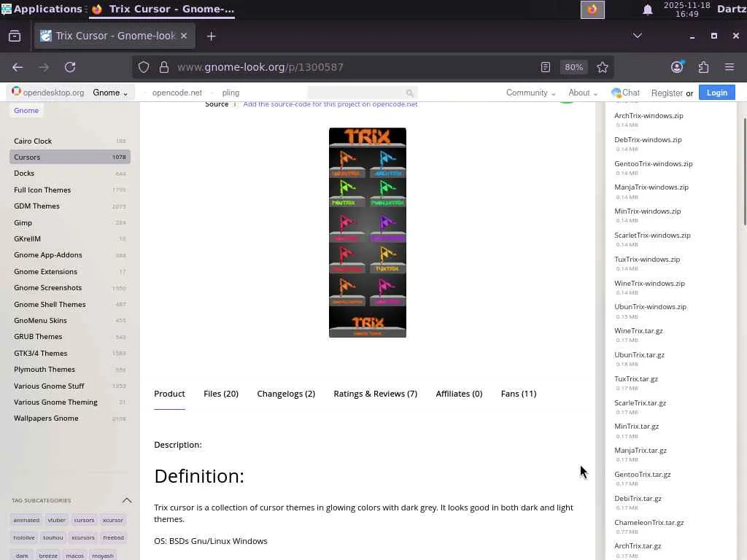This screenshot has height=560, width=747.
Task: Download GentooTrix-windows.zip file
Action: 653,164
